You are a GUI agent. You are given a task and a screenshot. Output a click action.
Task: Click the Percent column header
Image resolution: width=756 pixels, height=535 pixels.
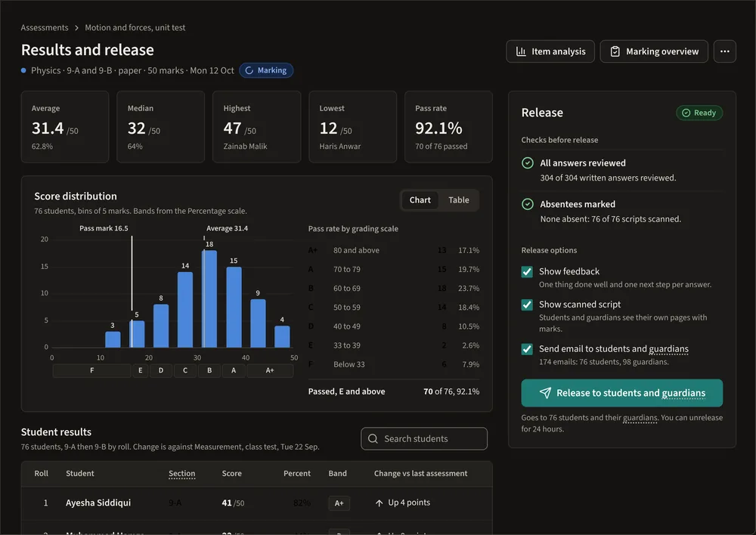click(x=297, y=474)
